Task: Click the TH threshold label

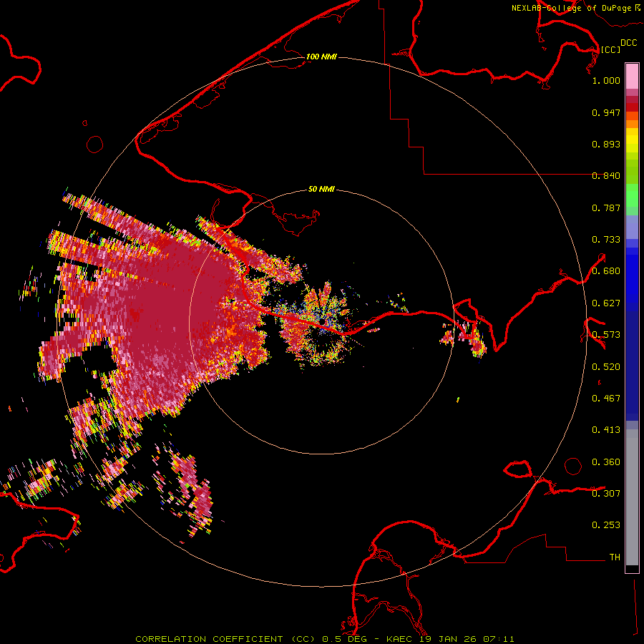Action: pyautogui.click(x=615, y=557)
